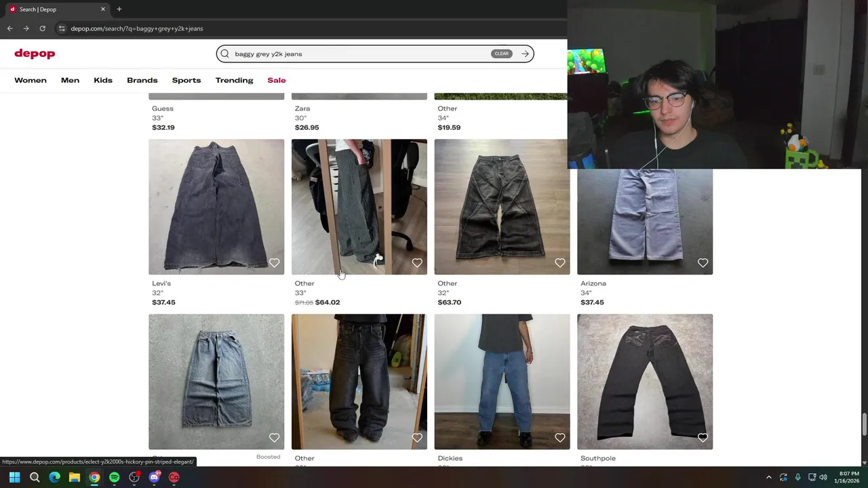Image resolution: width=868 pixels, height=488 pixels.
Task: Open File Explorer from taskbar
Action: 75,477
